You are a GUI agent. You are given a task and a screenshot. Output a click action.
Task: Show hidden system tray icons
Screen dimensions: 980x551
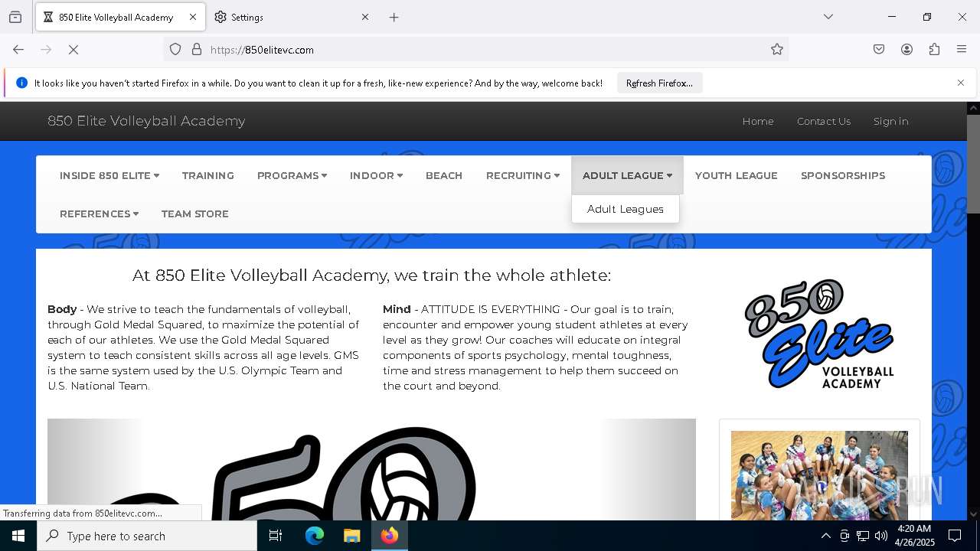825,536
